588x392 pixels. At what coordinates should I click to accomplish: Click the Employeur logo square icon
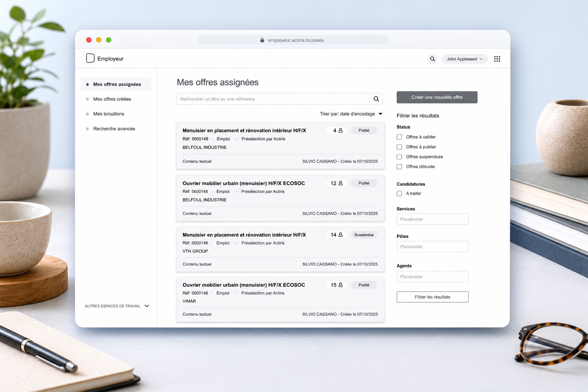click(90, 58)
